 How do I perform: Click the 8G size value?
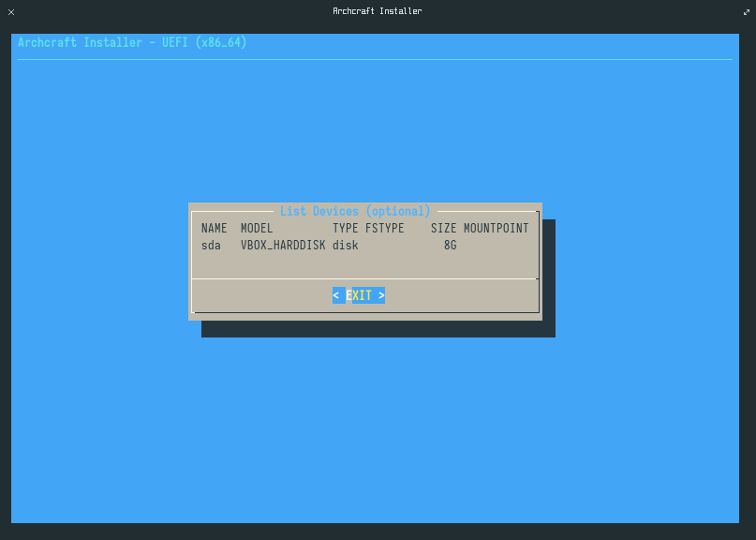point(451,245)
